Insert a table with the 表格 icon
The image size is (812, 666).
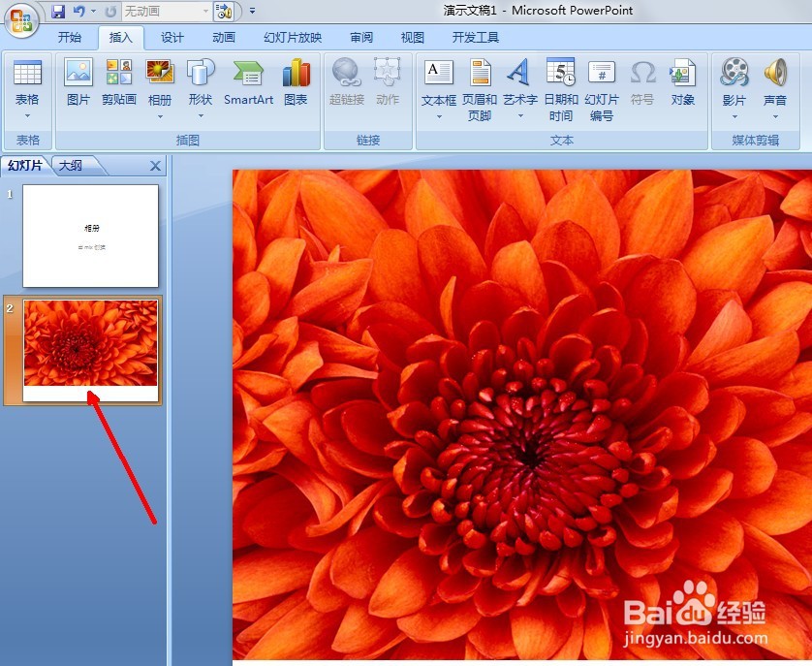(27, 73)
